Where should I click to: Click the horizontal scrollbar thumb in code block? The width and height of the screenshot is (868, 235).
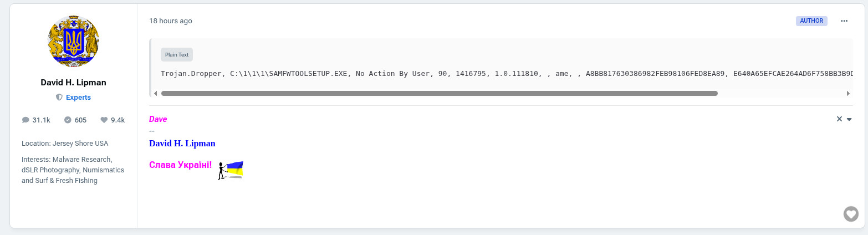439,94
